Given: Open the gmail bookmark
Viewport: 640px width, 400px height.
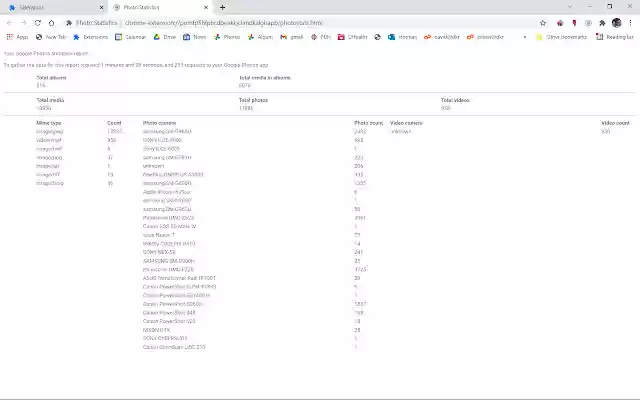Looking at the screenshot, I should (x=292, y=37).
